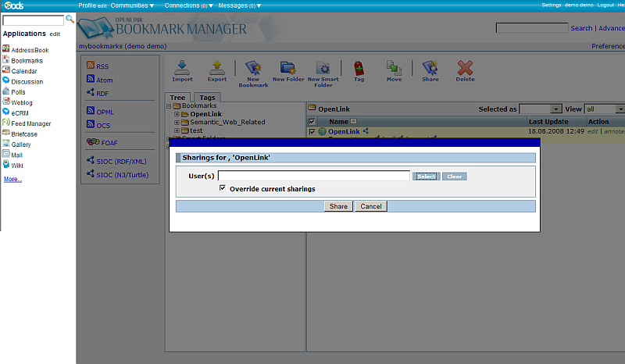
Task: Click the Import toolbar icon
Action: [x=182, y=69]
